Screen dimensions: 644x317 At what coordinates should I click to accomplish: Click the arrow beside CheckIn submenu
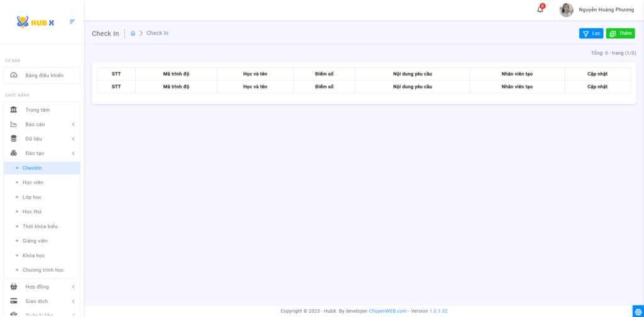[17, 168]
